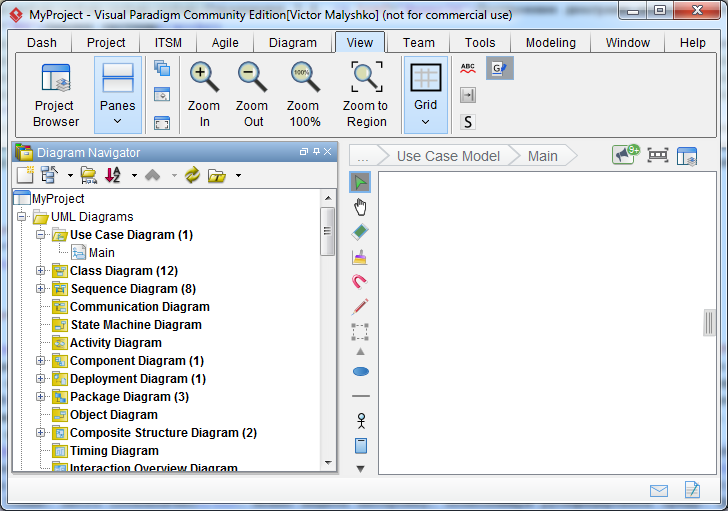Image resolution: width=728 pixels, height=511 pixels.
Task: Select the green pointer selection tool
Action: tap(360, 182)
